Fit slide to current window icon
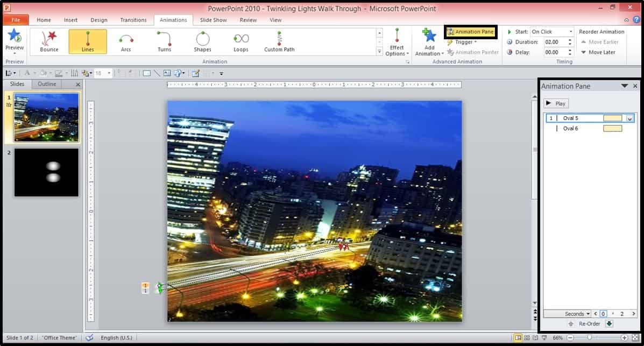This screenshot has height=346, width=644. [x=635, y=338]
